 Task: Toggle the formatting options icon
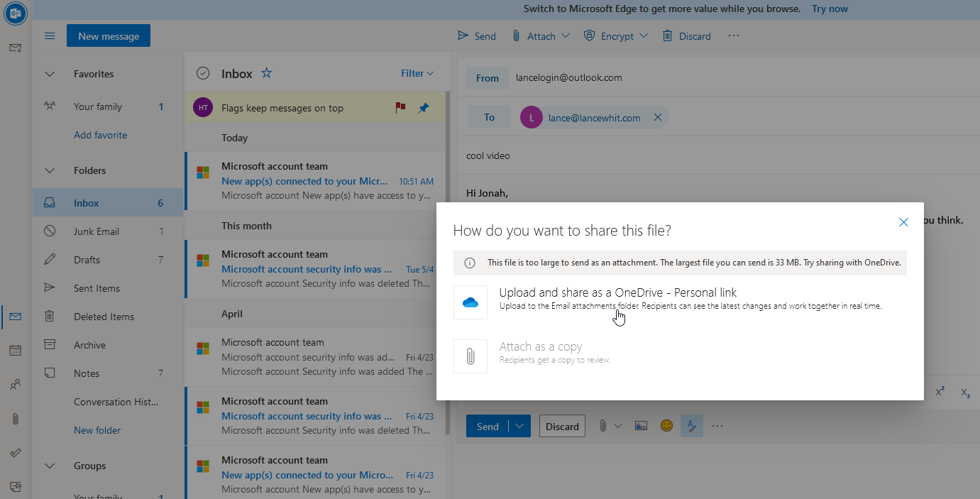[x=692, y=426]
